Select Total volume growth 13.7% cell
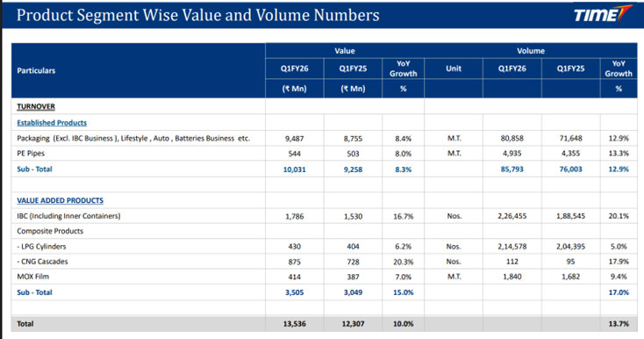This screenshot has height=339, width=644. 619,324
